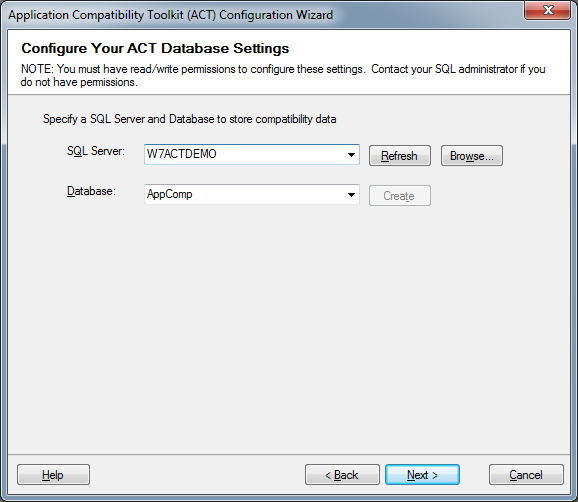Image resolution: width=578 pixels, height=502 pixels.
Task: Click the blank white header area beside the heading
Action: coord(424,48)
